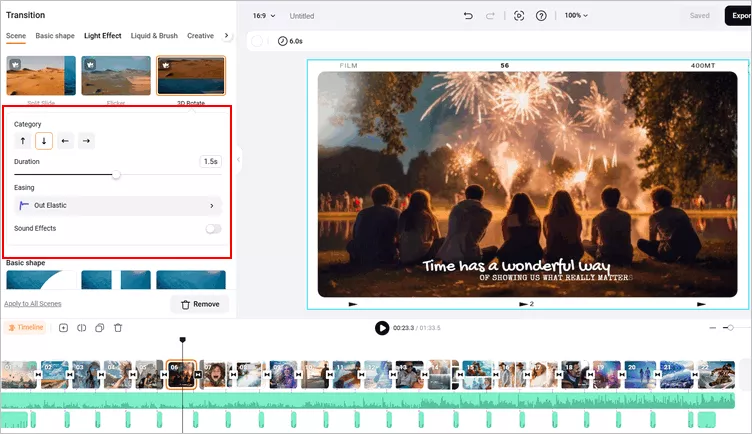Switch to the Creative tab
Viewport: 752px width, 434px height.
click(200, 36)
